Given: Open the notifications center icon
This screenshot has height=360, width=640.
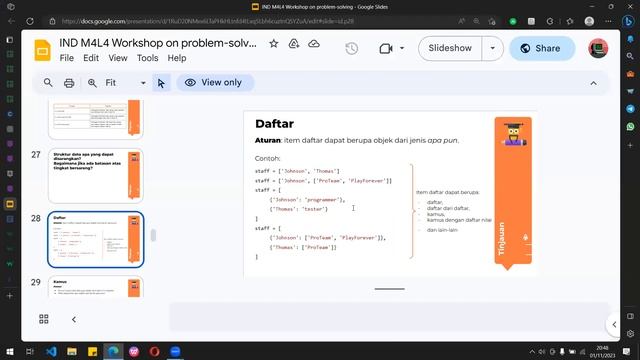Looking at the screenshot, I should [627, 351].
